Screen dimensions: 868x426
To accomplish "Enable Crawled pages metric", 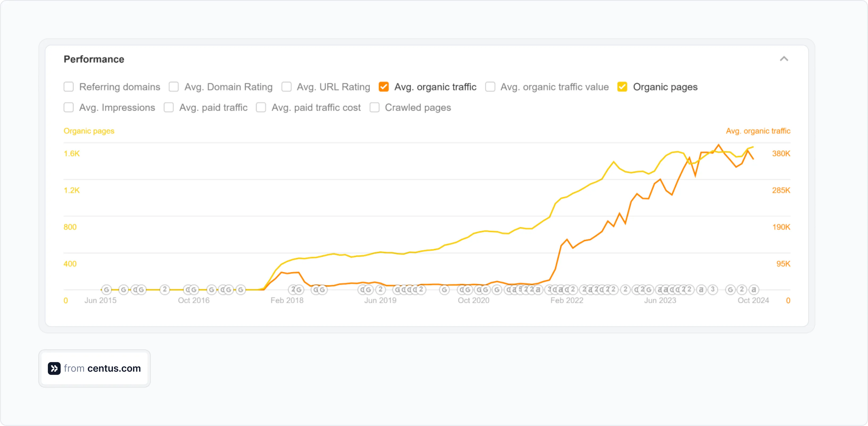I will (374, 107).
